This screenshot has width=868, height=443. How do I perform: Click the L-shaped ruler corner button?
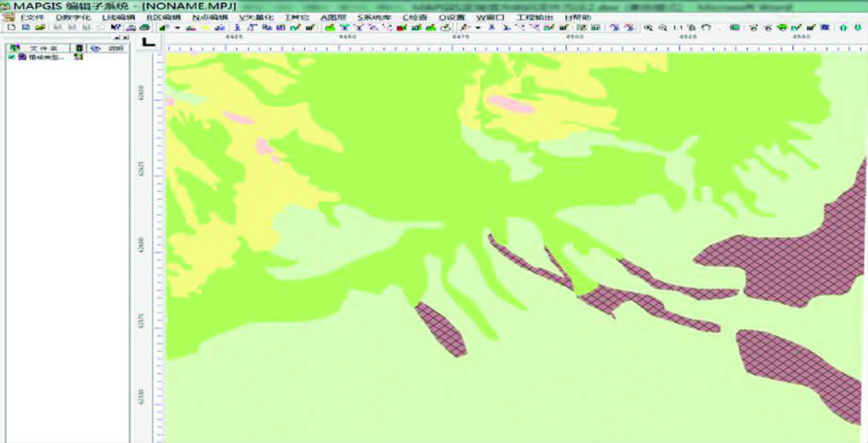tap(148, 42)
